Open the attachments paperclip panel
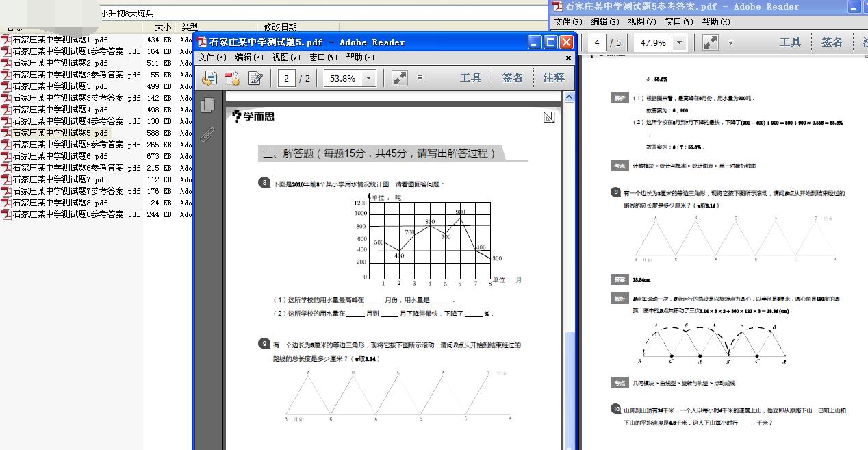The width and height of the screenshot is (868, 450). click(206, 134)
